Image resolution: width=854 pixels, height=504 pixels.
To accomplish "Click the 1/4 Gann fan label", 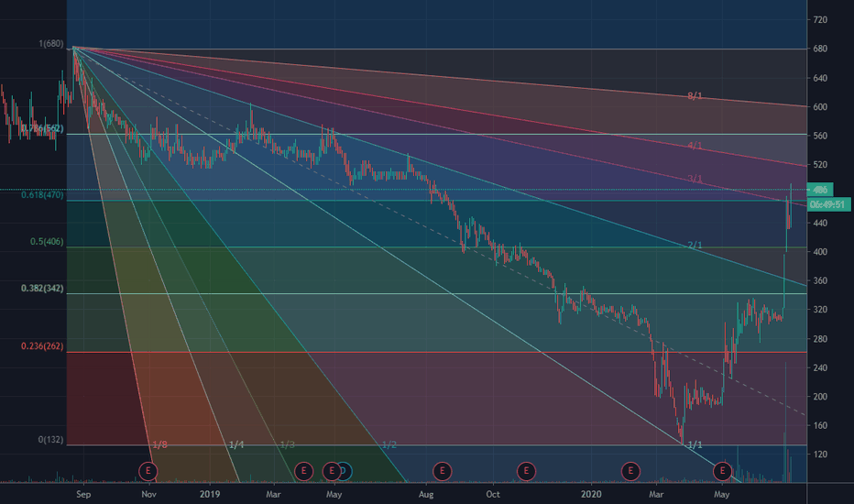I will [x=236, y=445].
